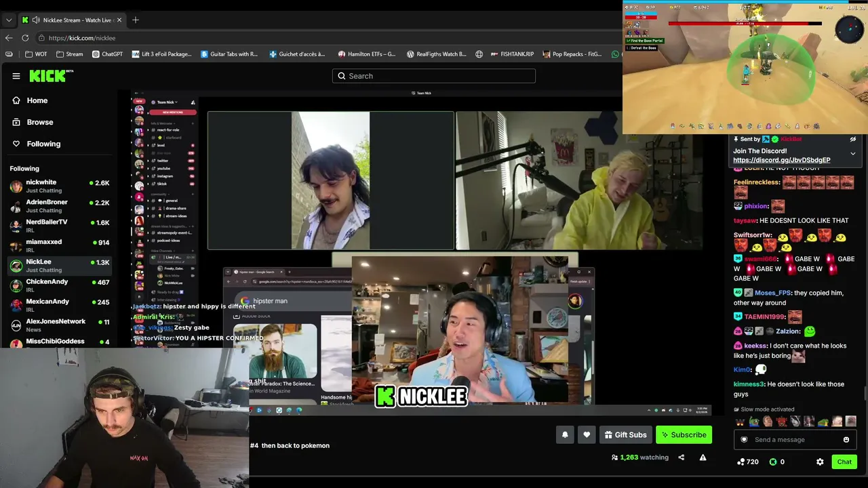Open the Kick hamburger menu
868x488 pixels.
click(x=16, y=76)
